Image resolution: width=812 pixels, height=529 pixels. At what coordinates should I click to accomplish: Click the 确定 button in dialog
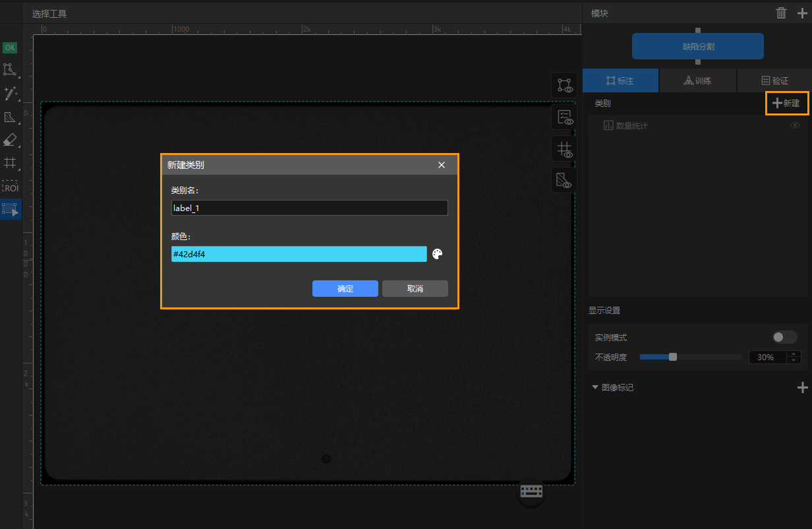(345, 289)
